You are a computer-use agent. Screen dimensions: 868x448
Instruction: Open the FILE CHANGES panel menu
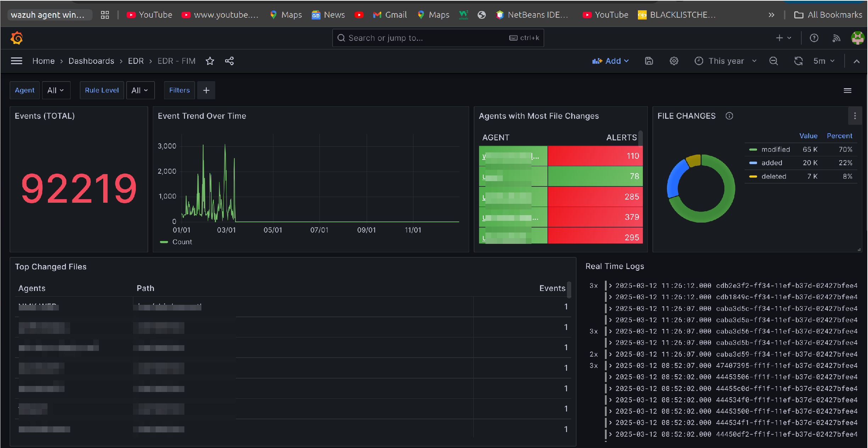(x=855, y=116)
